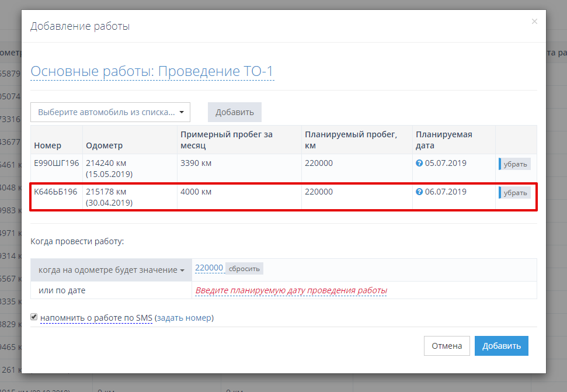The image size is (567, 392).
Task: Close the dialog with the X icon
Action: pos(534,22)
